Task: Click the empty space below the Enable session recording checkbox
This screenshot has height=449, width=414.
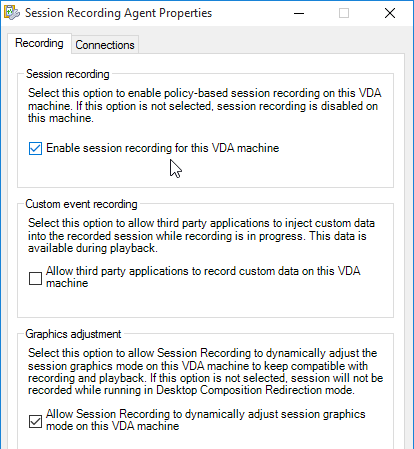Action: click(205, 172)
